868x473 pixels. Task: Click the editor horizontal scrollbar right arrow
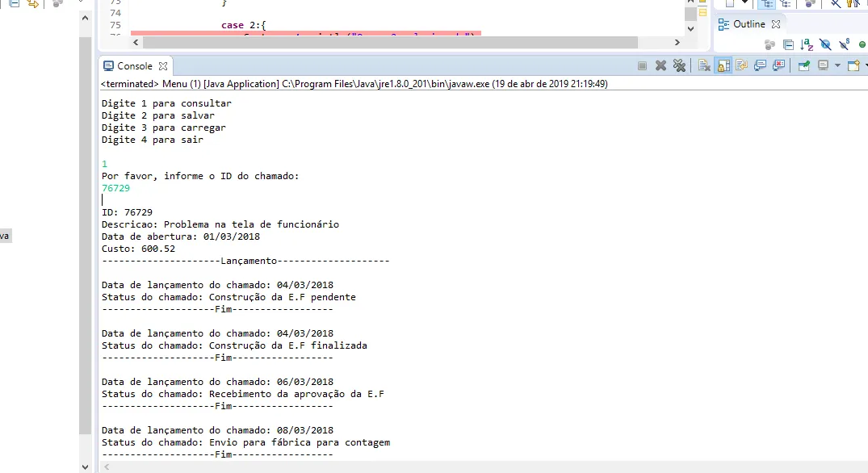(677, 42)
